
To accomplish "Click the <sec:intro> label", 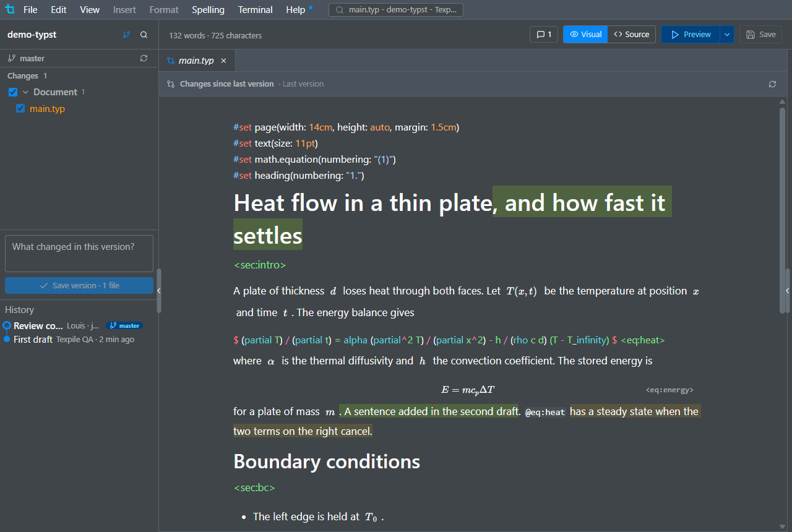I will (260, 265).
